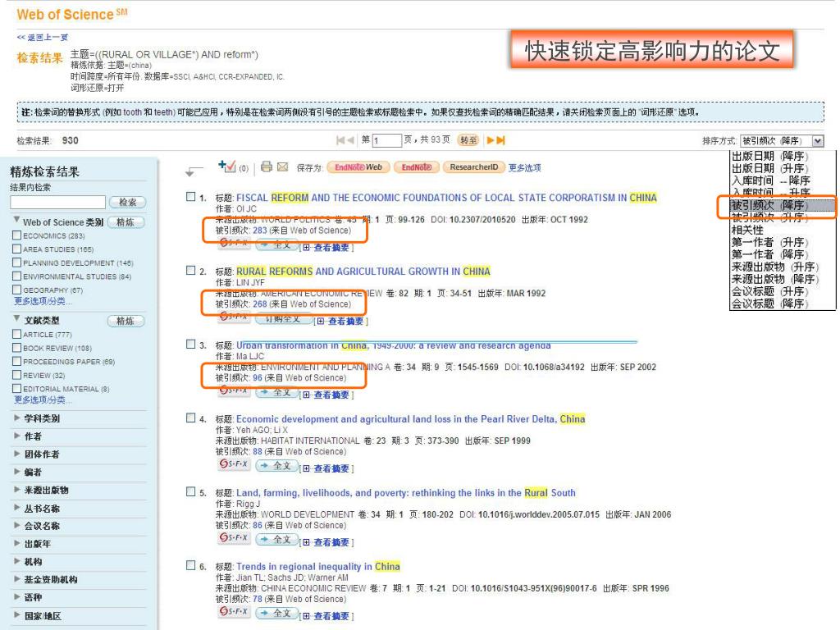840x630 pixels.
Task: Click the email envelope icon
Action: pos(283,167)
